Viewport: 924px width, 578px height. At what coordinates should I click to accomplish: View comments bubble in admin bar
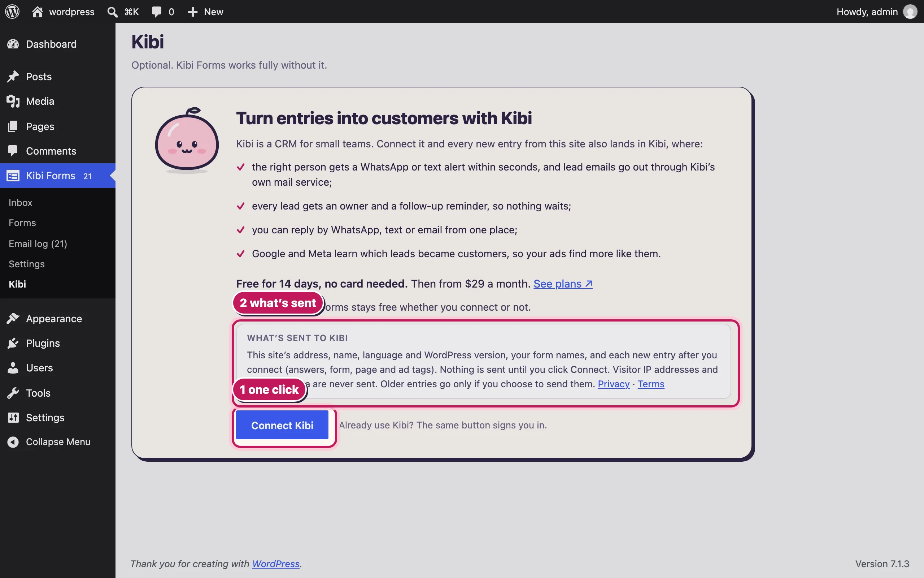(x=157, y=12)
